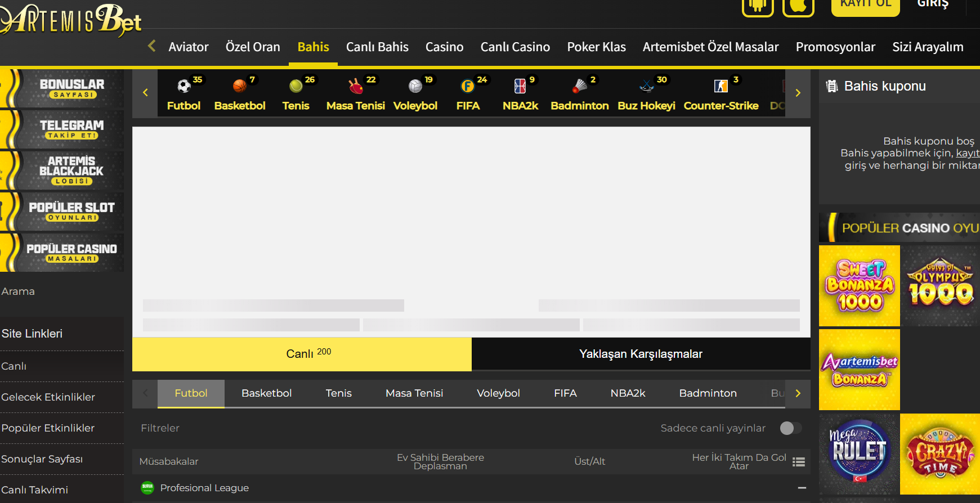Choose the Masa Tenisi sport icon
The image size is (980, 503).
(x=356, y=86)
